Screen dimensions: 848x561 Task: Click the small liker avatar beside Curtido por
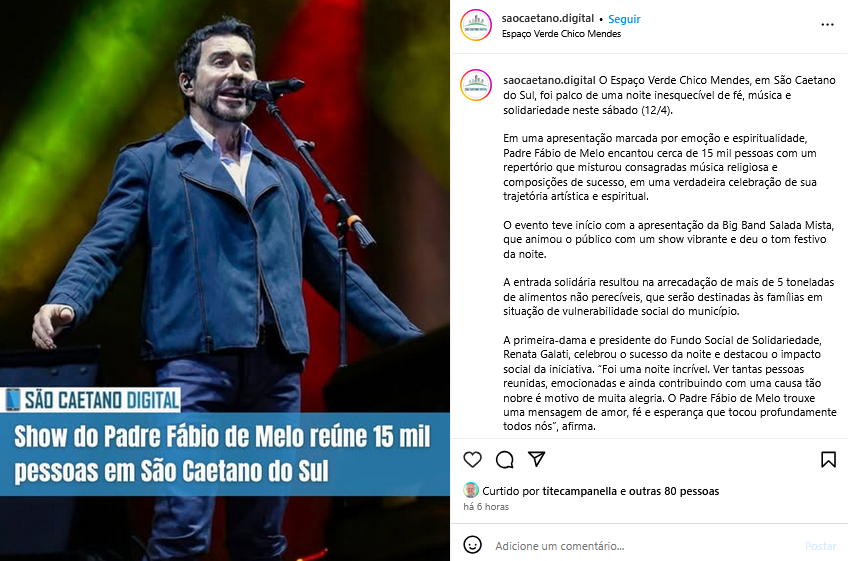(471, 490)
